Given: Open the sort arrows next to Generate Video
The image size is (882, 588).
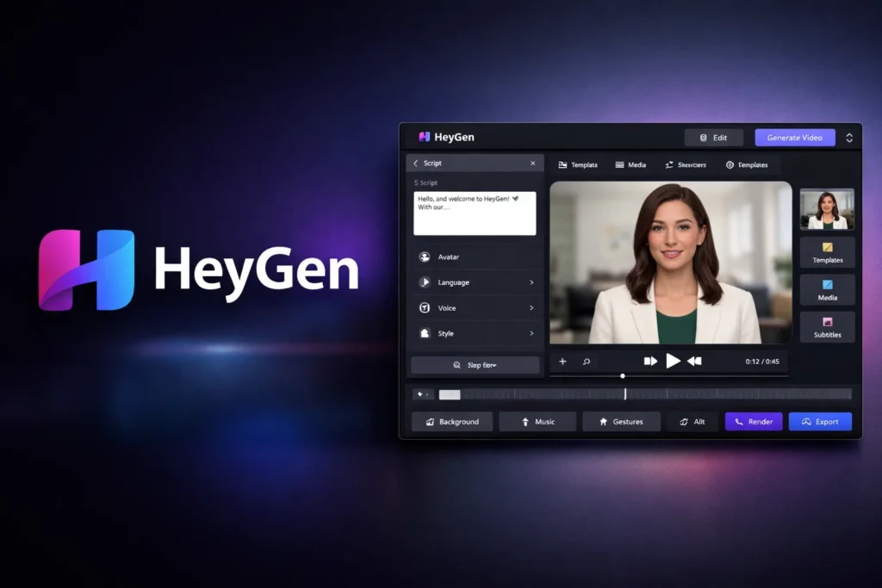Looking at the screenshot, I should tap(849, 137).
